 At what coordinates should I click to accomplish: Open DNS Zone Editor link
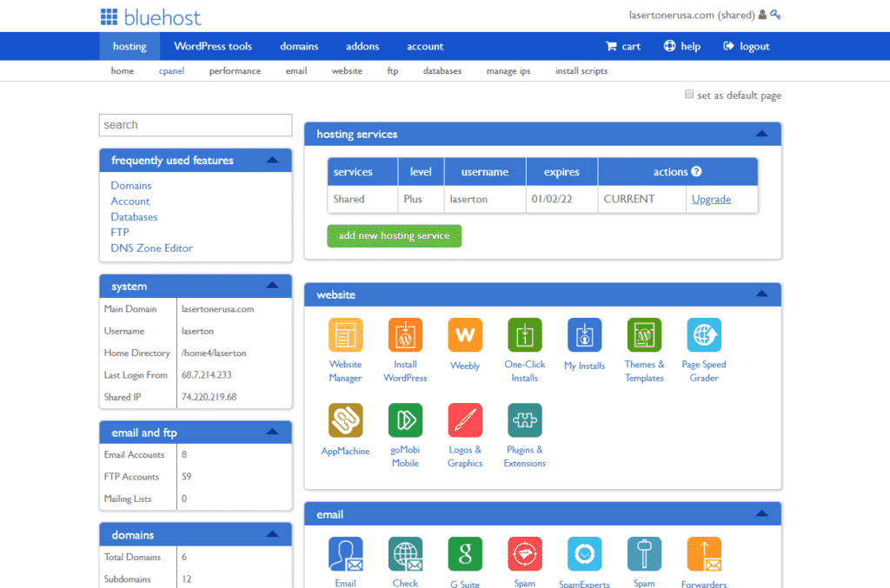151,248
